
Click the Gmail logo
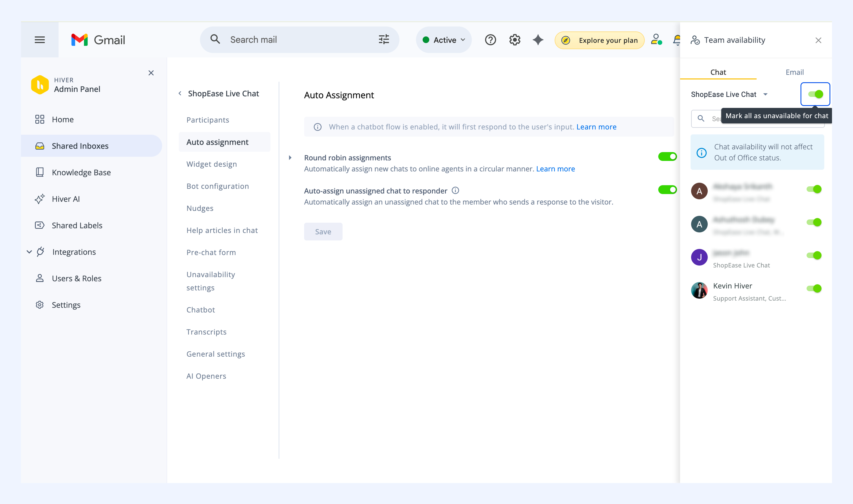click(x=98, y=40)
